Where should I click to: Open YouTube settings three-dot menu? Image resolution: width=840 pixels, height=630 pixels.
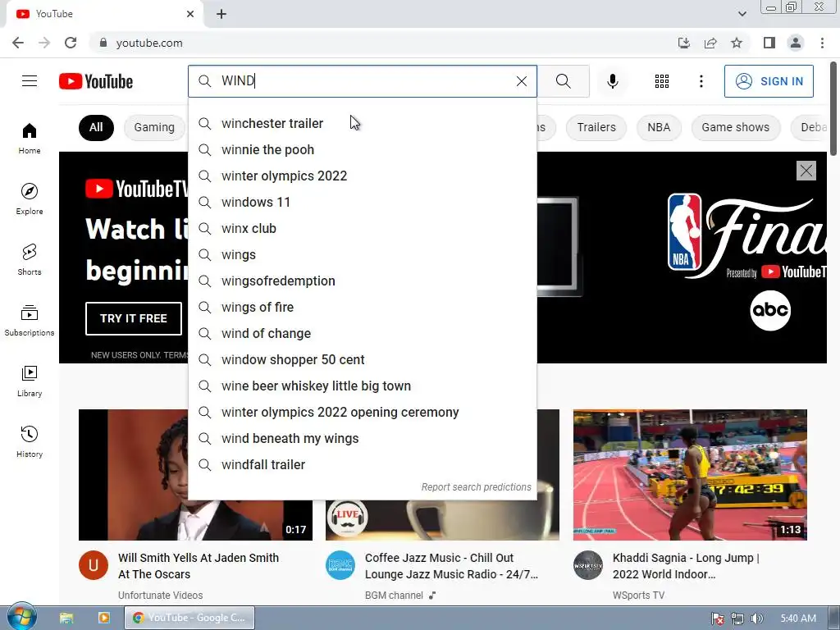(x=701, y=81)
